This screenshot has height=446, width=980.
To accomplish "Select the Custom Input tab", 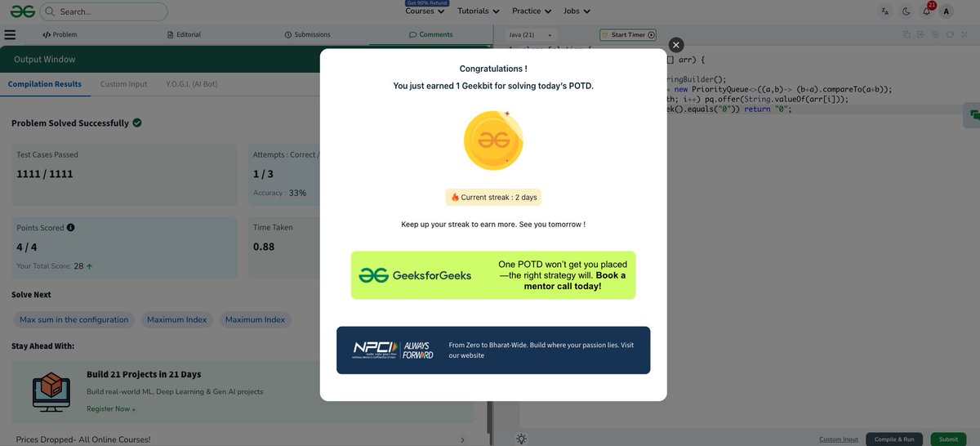I will click(124, 84).
